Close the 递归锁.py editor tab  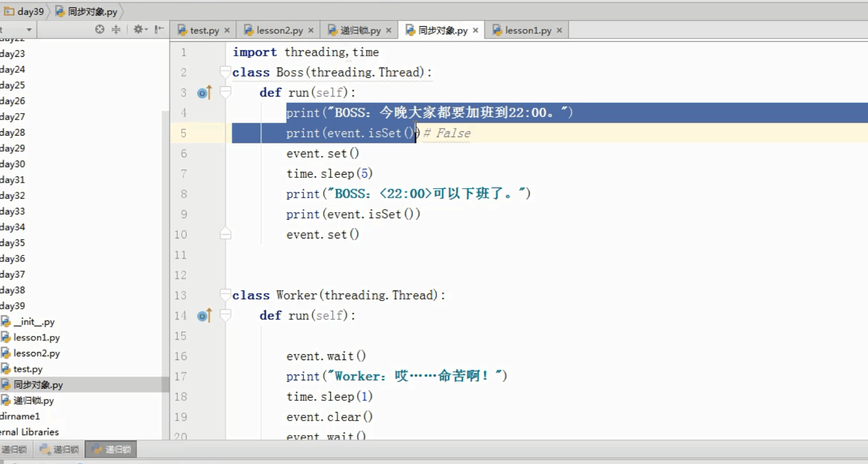point(389,31)
